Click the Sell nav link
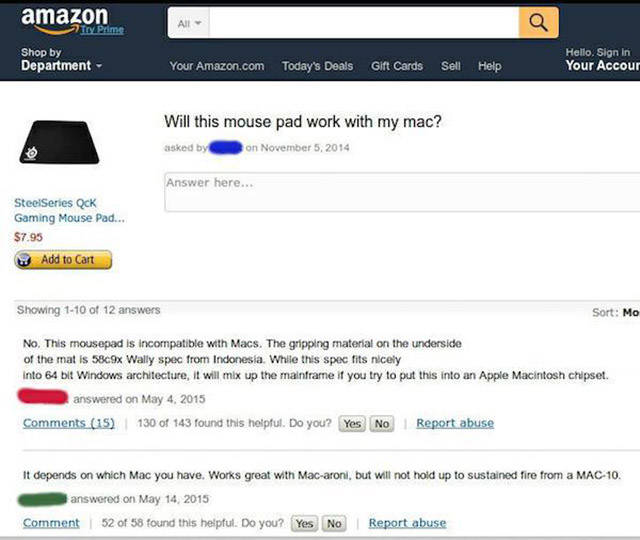The width and height of the screenshot is (640, 540). point(451,66)
